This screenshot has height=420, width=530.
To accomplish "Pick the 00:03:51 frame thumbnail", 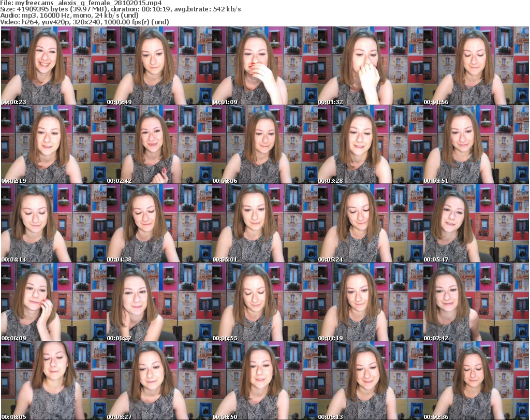I will click(x=476, y=144).
